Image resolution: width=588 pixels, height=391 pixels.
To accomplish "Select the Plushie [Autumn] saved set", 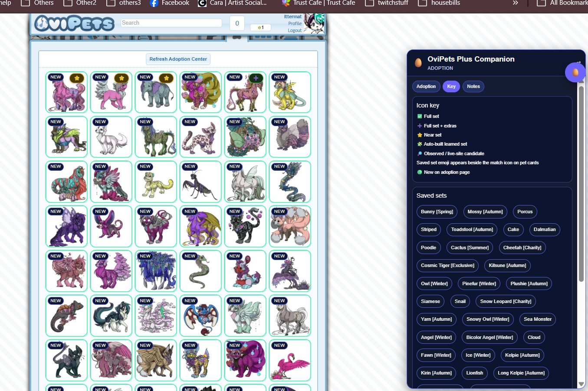I will coord(529,283).
